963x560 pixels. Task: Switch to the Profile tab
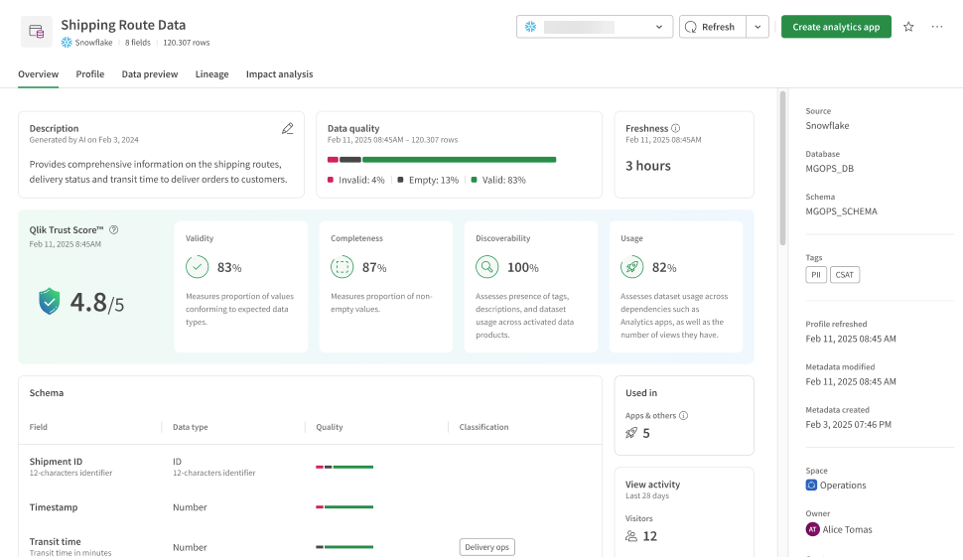click(90, 74)
